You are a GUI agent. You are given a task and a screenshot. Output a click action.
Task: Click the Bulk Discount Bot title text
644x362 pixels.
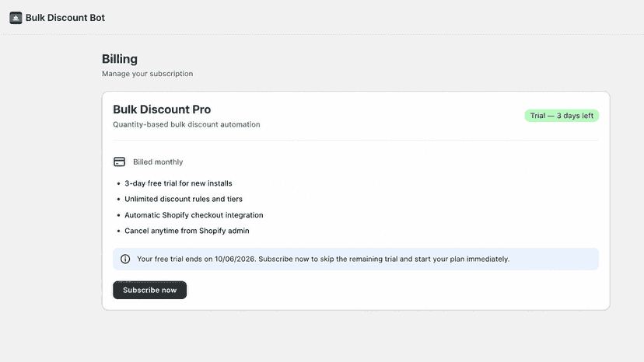[65, 18]
